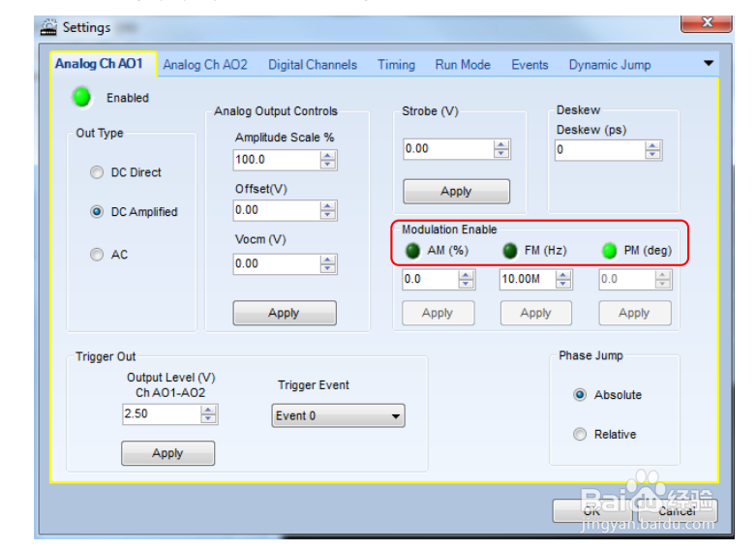Increase Strobe (V) with up arrow
Screen dimensions: 756x550
coord(501,144)
